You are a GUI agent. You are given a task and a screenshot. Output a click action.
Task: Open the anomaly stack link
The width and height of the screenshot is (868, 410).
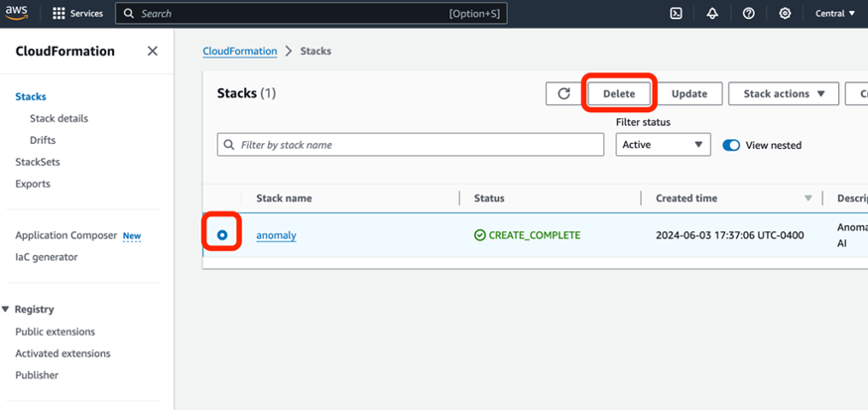(276, 235)
